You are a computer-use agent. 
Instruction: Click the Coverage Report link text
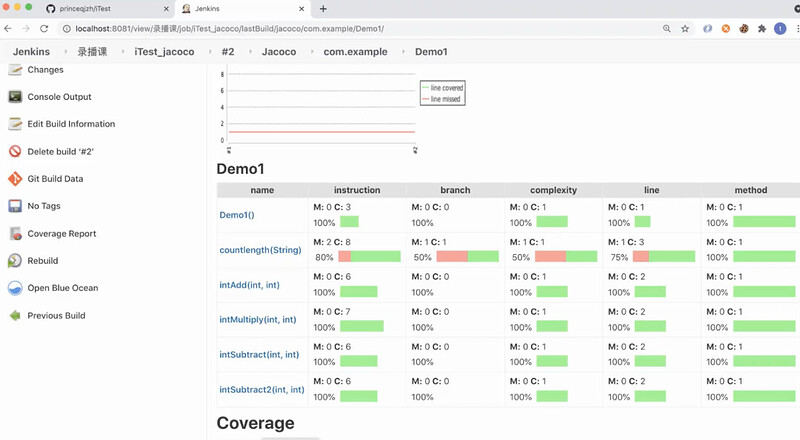62,234
